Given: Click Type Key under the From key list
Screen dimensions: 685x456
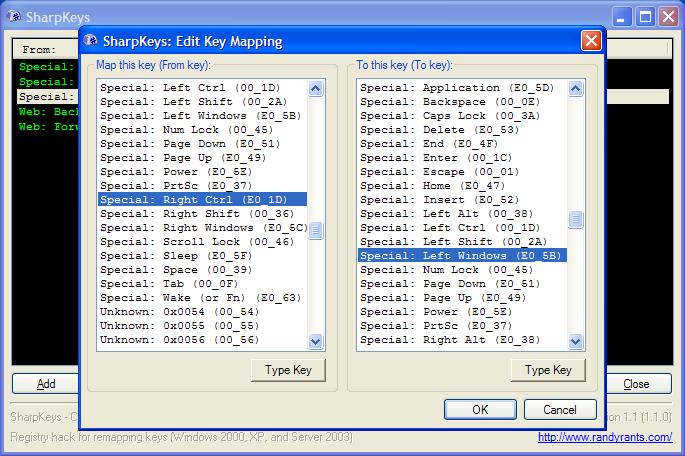Looking at the screenshot, I should coord(288,370).
